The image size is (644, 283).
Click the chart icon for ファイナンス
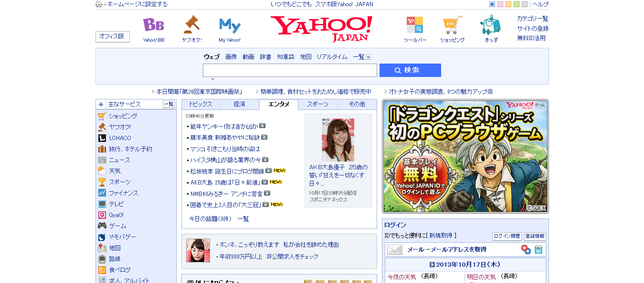[x=102, y=193]
